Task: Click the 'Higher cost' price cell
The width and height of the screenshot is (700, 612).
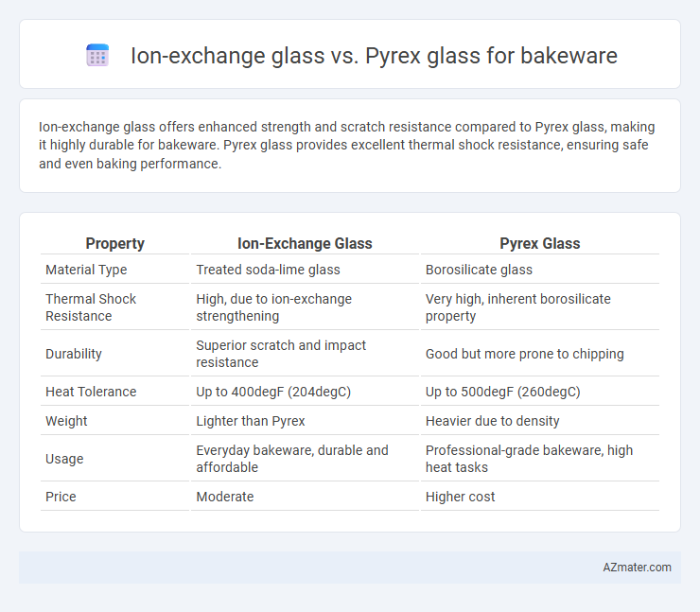Action: point(460,497)
